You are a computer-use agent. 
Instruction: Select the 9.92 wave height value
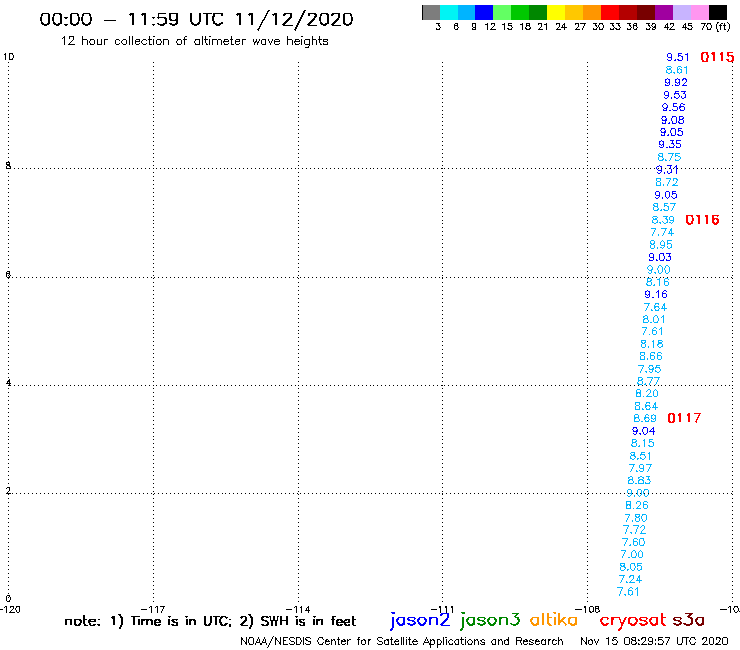(676, 82)
